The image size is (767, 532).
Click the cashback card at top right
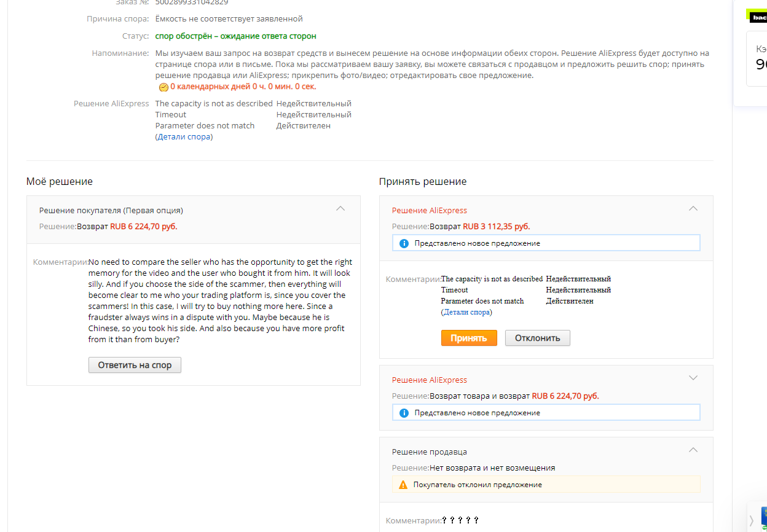click(758, 58)
